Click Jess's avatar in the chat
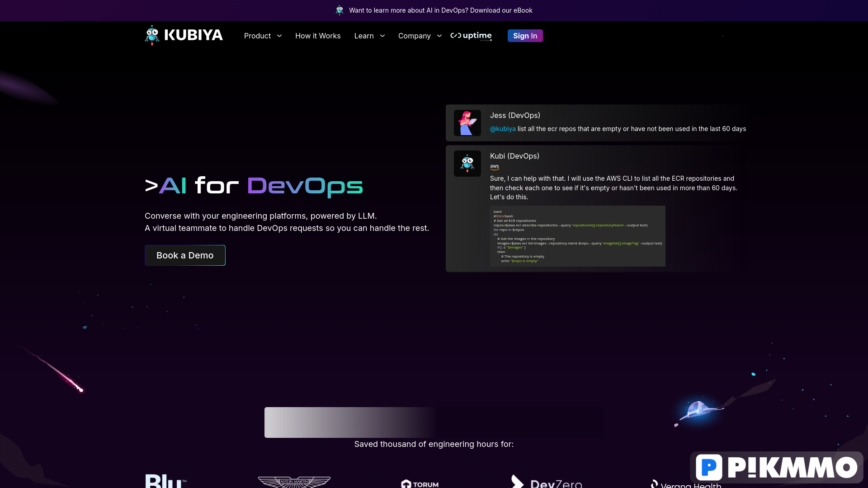This screenshot has height=488, width=868. click(x=467, y=123)
